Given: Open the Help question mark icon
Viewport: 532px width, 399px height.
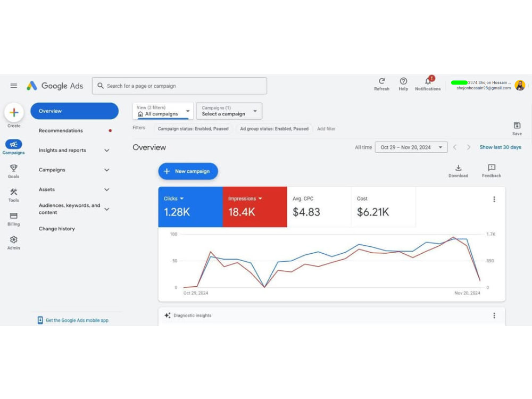Looking at the screenshot, I should tap(403, 81).
